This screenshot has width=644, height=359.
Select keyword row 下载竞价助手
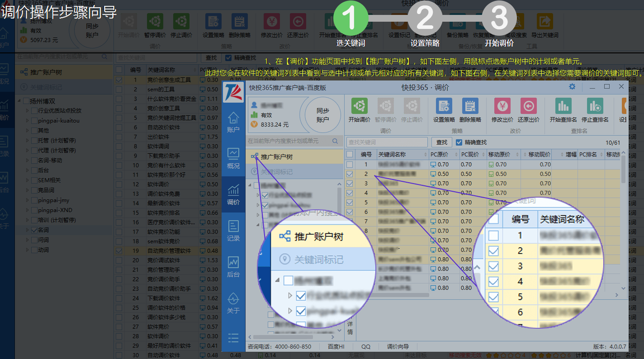point(164,156)
